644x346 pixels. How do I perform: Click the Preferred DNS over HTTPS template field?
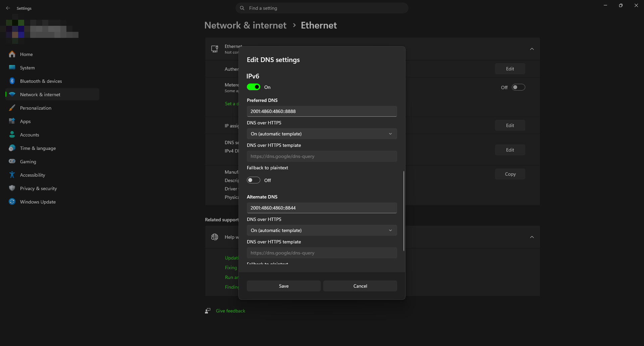[322, 156]
